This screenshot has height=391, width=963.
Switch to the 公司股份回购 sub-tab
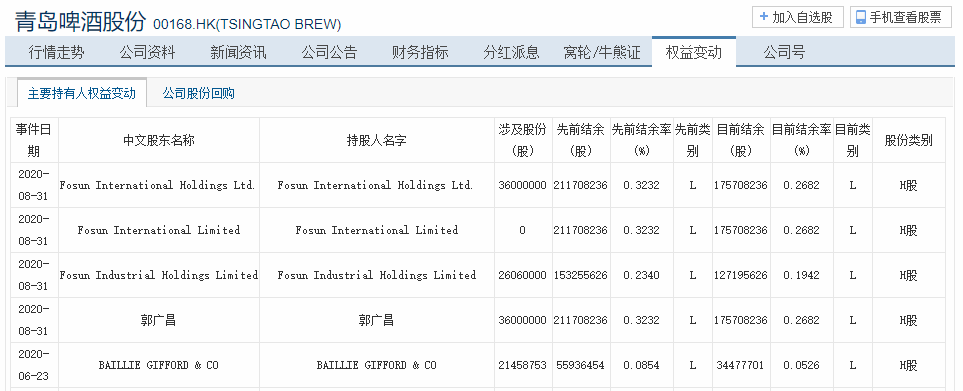tap(198, 94)
